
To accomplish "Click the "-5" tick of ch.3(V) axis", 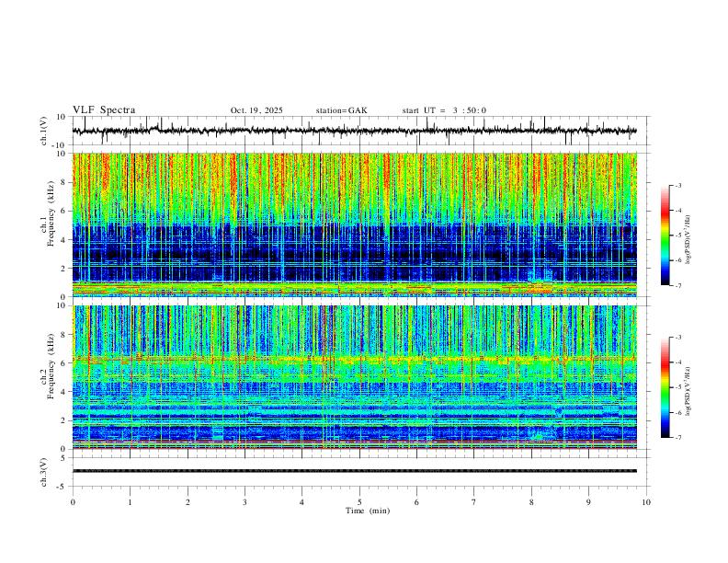I will click(x=63, y=487).
